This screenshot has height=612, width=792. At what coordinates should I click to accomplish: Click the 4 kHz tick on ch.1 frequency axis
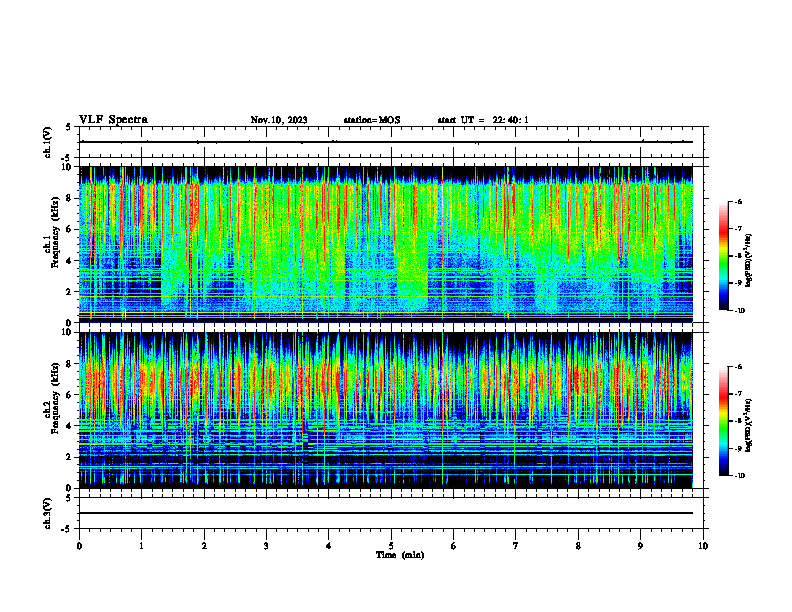pos(70,261)
